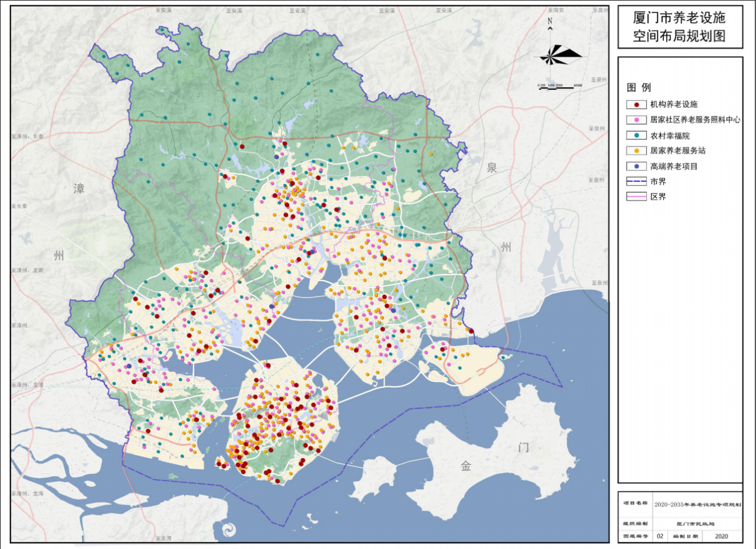Select the 区界 legend label
The height and width of the screenshot is (549, 756).
click(658, 197)
